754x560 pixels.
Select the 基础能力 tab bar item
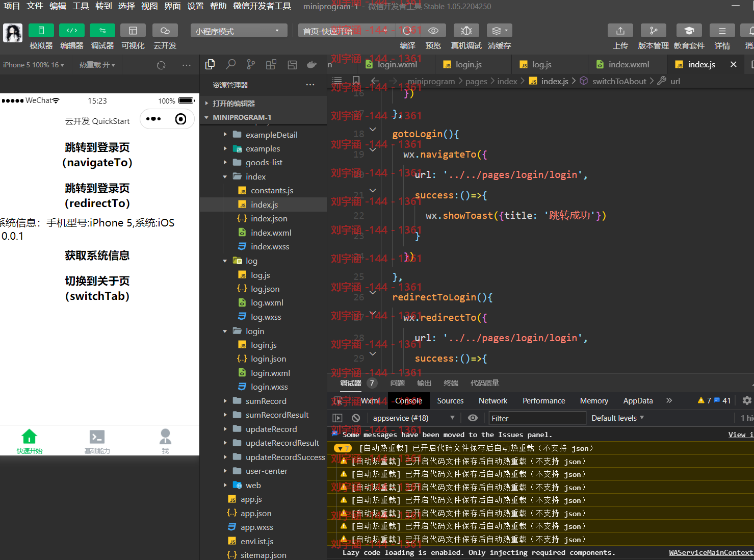coord(97,442)
